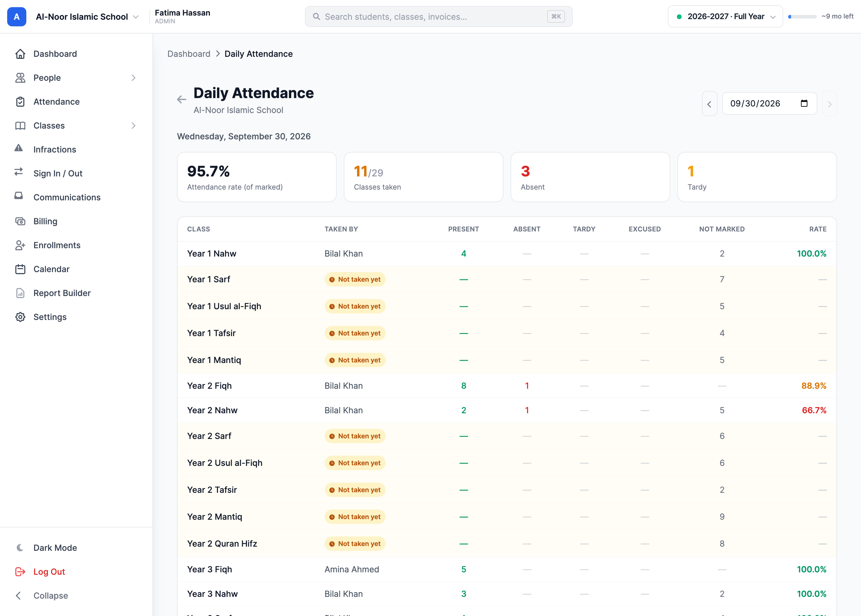Click Not taken yet badge for Year 1 Sarf
This screenshot has width=861, height=616.
355,279
